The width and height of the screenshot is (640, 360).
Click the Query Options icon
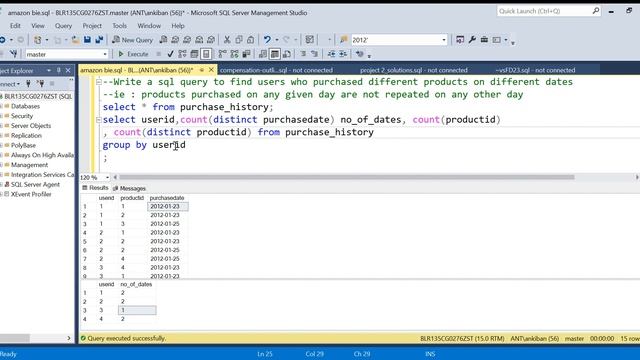pos(194,54)
